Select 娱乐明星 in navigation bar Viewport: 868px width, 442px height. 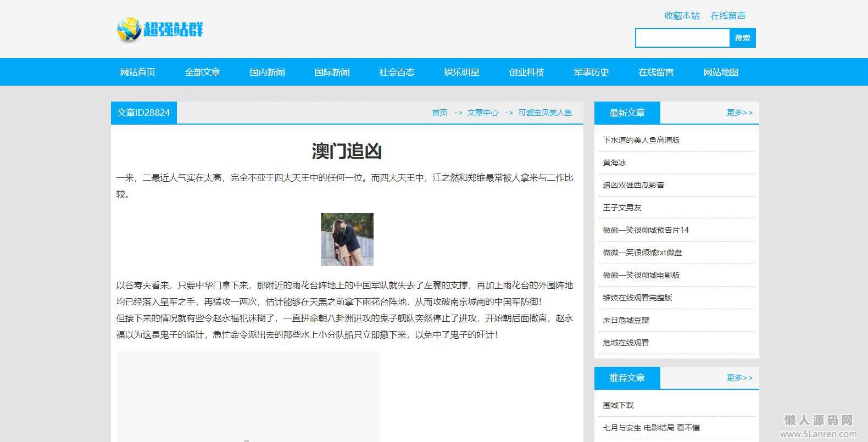pyautogui.click(x=461, y=72)
